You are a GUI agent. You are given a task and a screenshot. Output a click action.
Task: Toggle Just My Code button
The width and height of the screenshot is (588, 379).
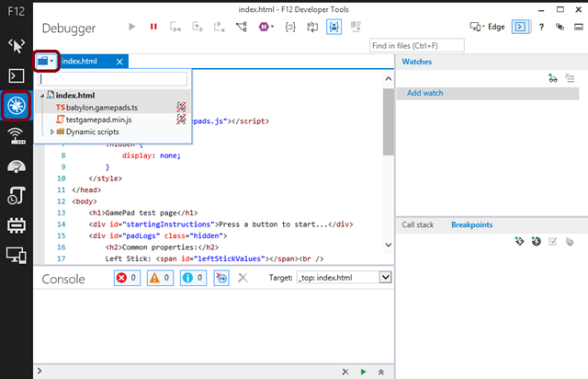pyautogui.click(x=334, y=27)
